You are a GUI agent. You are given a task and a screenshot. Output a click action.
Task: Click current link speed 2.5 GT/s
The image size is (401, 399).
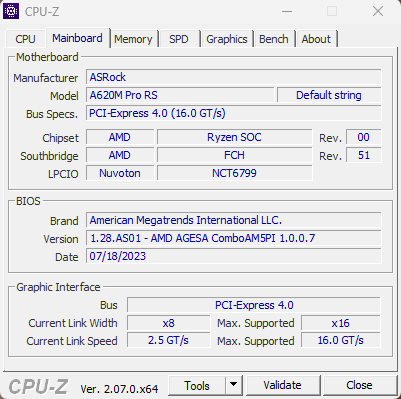[x=169, y=341]
